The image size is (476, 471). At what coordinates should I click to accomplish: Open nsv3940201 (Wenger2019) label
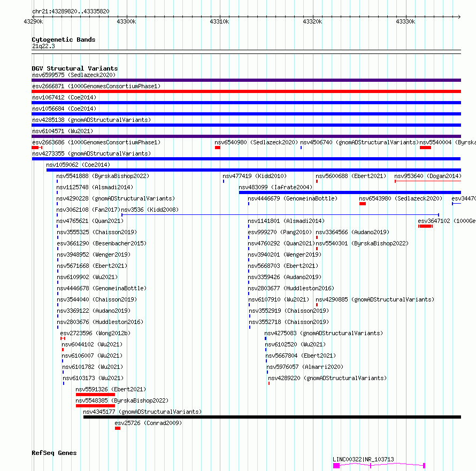coord(285,254)
